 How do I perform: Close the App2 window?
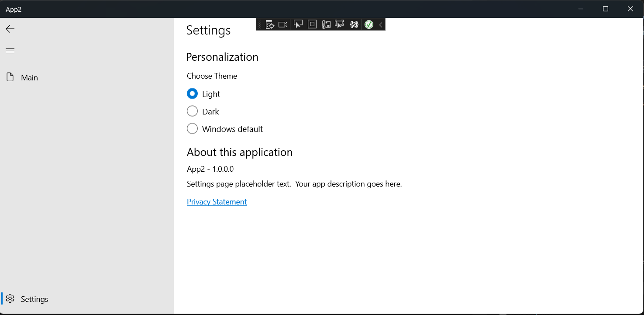630,9
